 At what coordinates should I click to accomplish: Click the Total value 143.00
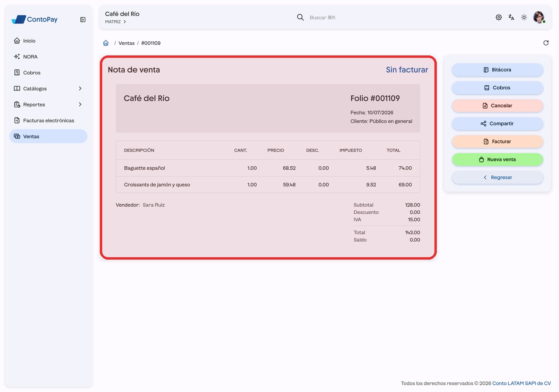412,232
